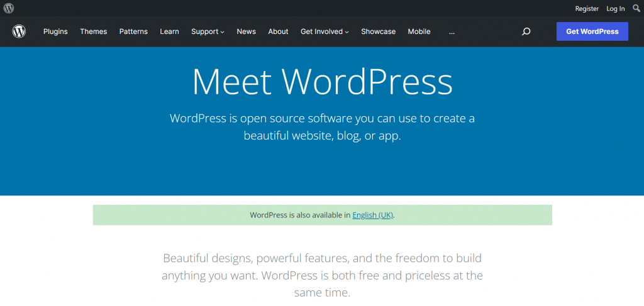Image resolution: width=644 pixels, height=306 pixels.
Task: Open the Plugins page
Action: (55, 31)
